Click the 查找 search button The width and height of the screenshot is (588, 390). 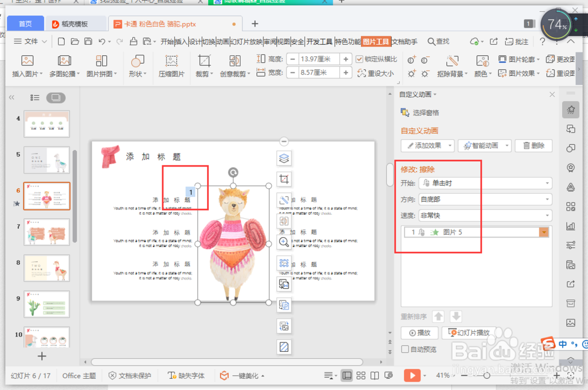point(439,41)
